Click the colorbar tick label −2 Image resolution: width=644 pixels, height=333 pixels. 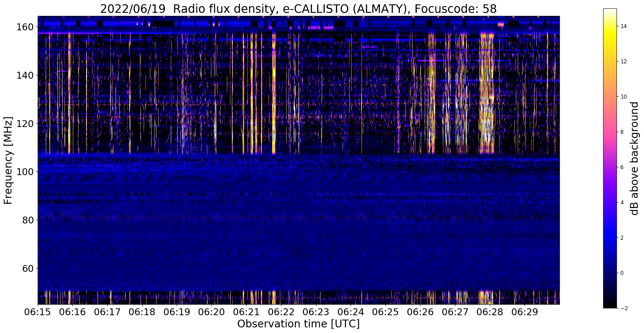(x=624, y=308)
